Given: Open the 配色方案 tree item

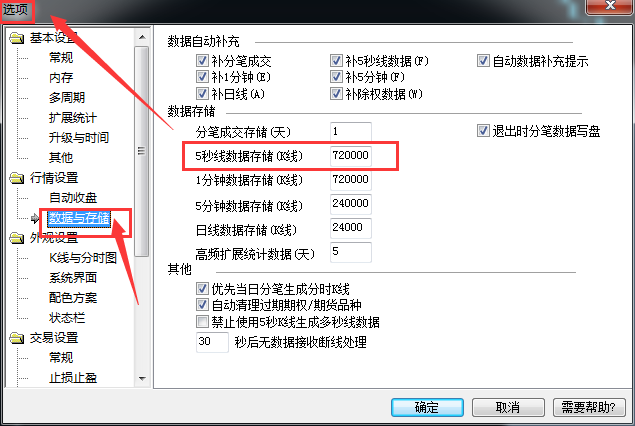Looking at the screenshot, I should coord(73,298).
